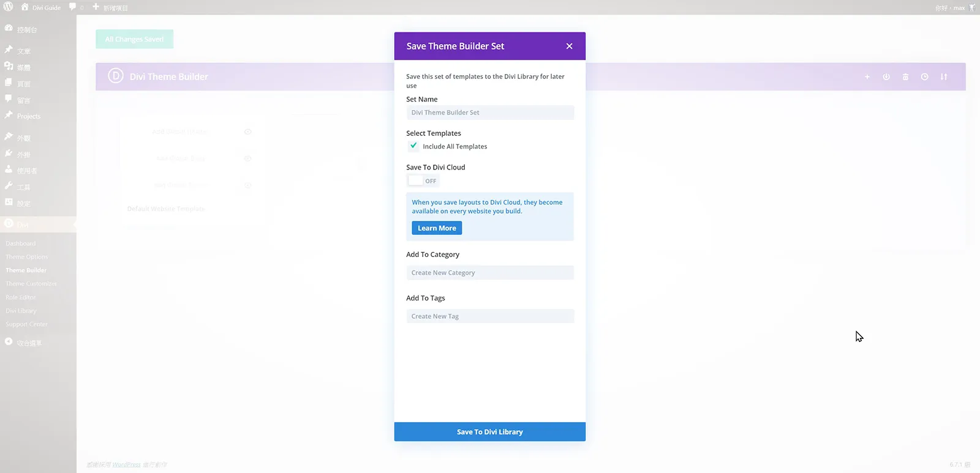
Task: Open the Add To Tags field
Action: (x=490, y=316)
